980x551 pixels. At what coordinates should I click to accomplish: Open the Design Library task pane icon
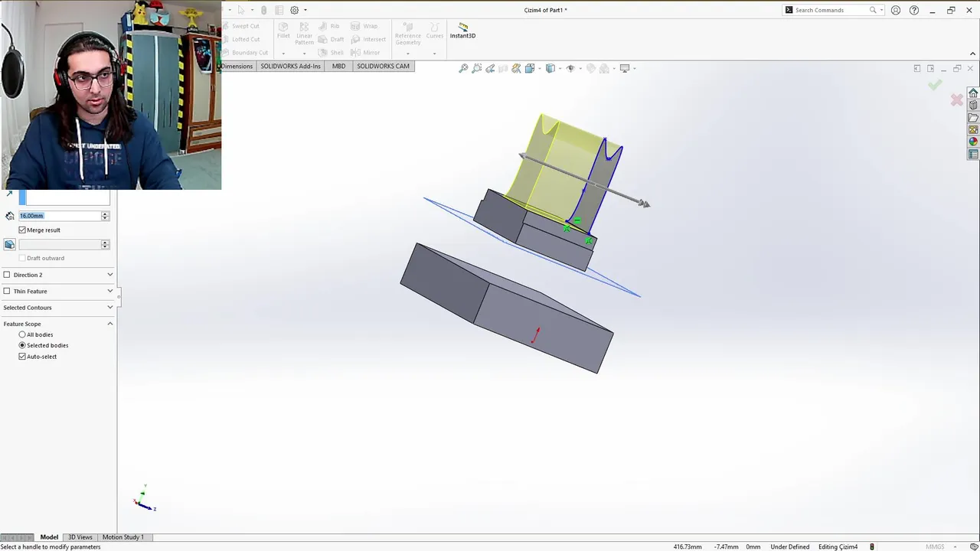973,105
